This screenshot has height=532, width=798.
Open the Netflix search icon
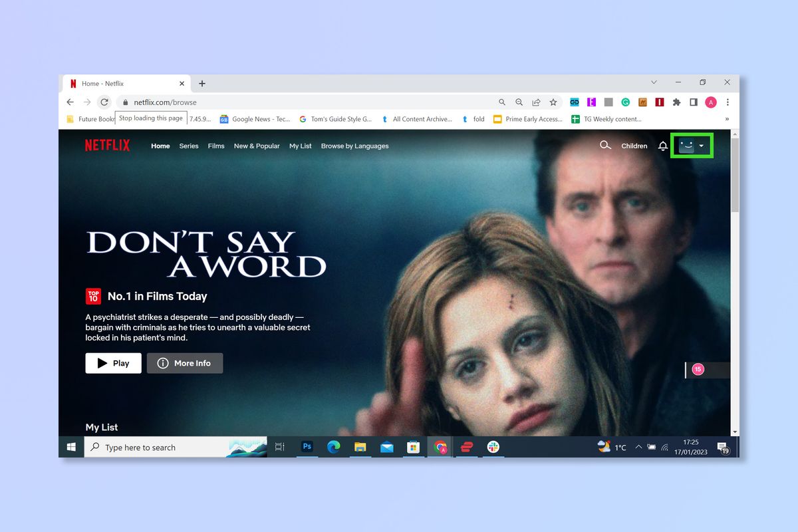[x=605, y=145]
